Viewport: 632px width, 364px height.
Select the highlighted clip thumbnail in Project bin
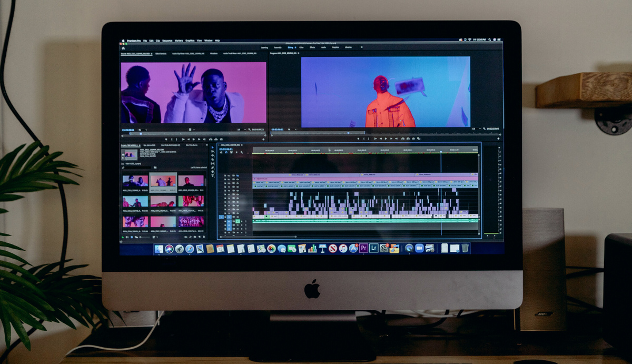click(163, 182)
